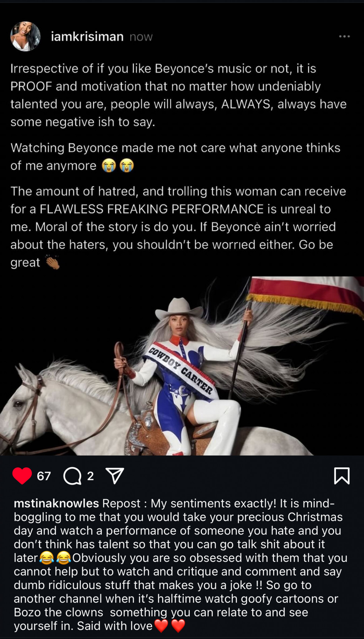Screen dimensions: 364x639
Task: Share the post via paper plane icon
Action: pyautogui.click(x=115, y=476)
